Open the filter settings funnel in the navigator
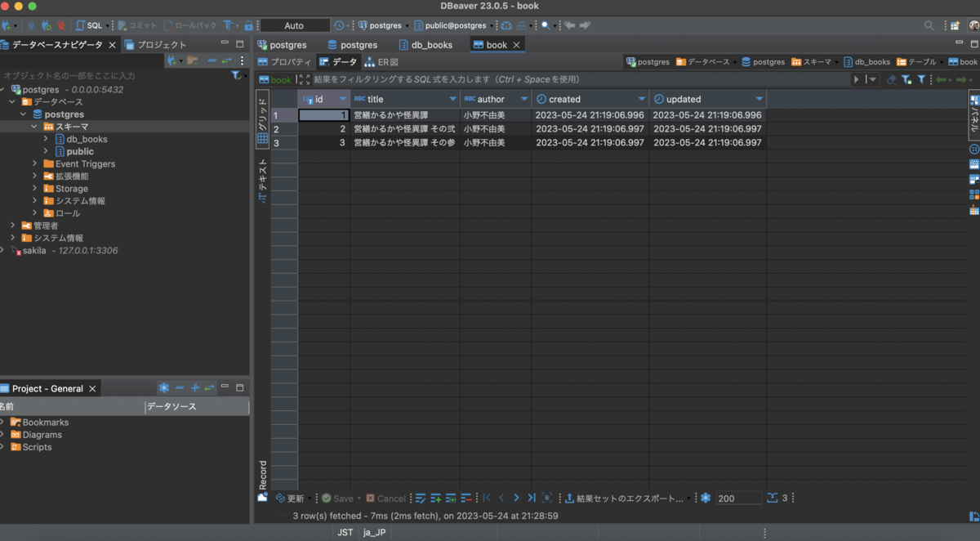This screenshot has width=980, height=541. pos(236,75)
